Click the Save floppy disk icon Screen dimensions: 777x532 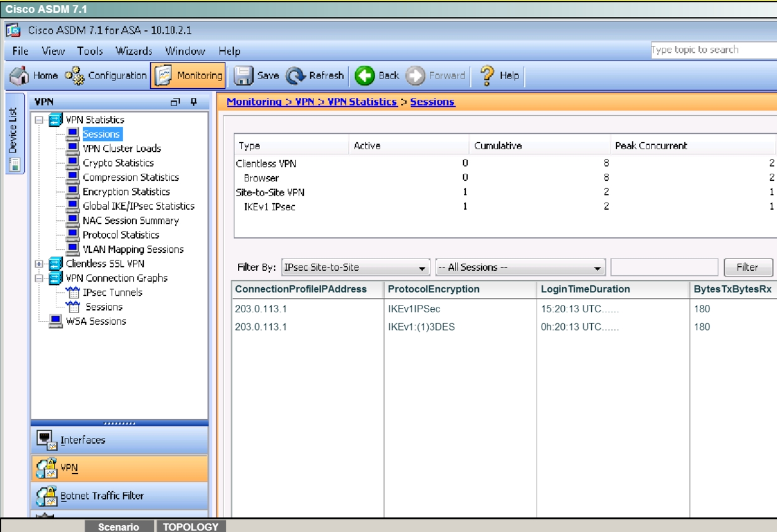[244, 76]
